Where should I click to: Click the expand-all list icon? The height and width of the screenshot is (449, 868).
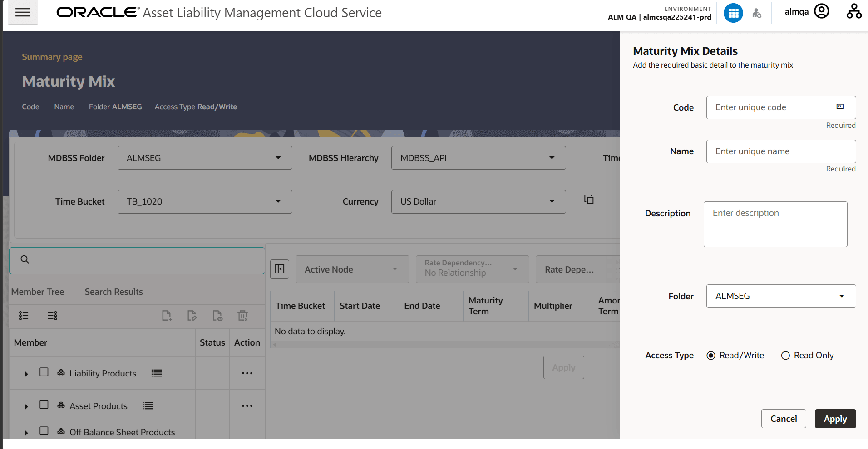[24, 316]
